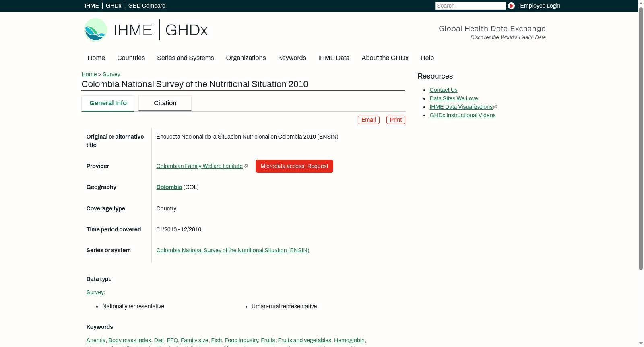Click the page title Colombia National Survey heading

tap(195, 84)
